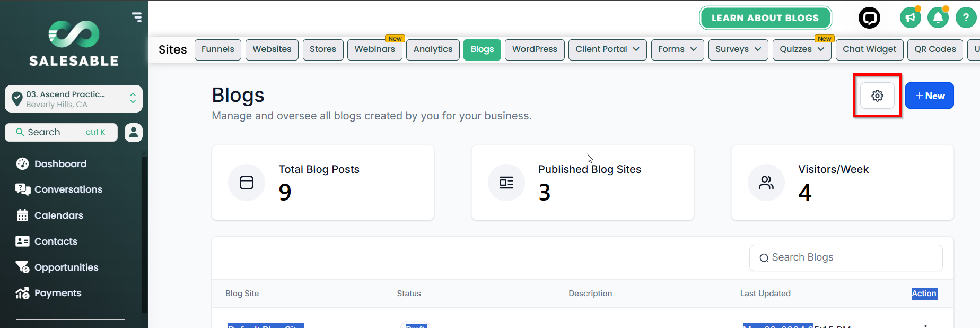Open the chat bubble icon in header

pyautogui.click(x=869, y=18)
